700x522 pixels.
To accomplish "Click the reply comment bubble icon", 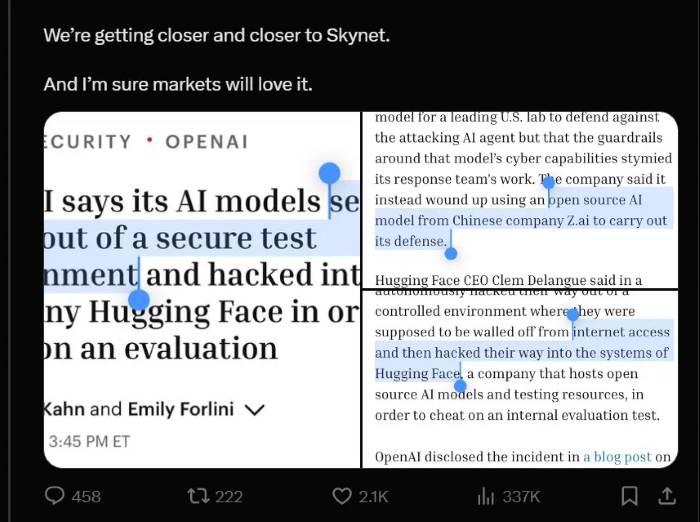I will click(55, 496).
